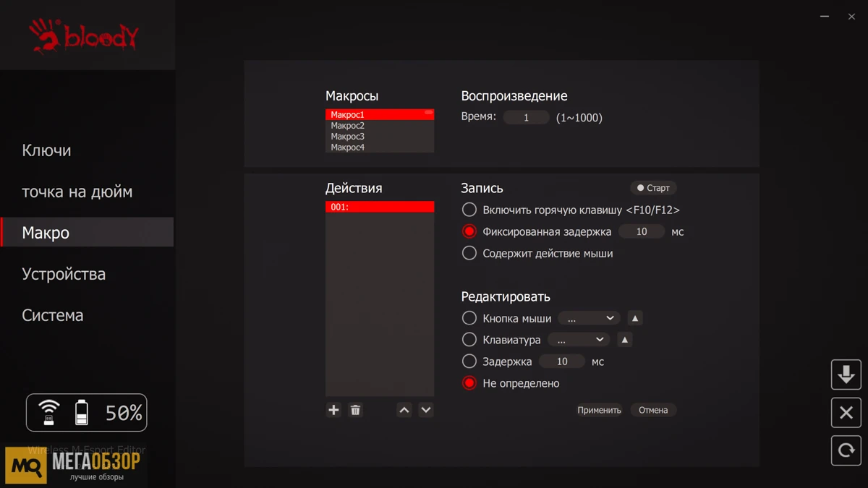
Task: Add a new action with the plus icon
Action: [x=333, y=410]
